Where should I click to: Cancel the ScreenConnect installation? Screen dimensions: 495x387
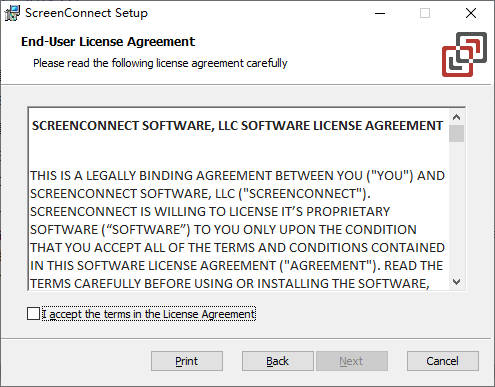443,361
